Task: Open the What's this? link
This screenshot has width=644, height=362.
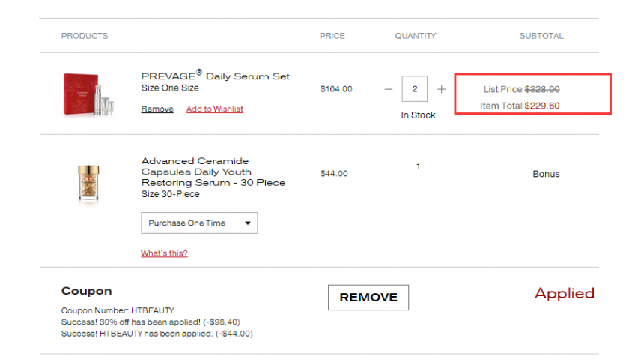Action: tap(164, 253)
